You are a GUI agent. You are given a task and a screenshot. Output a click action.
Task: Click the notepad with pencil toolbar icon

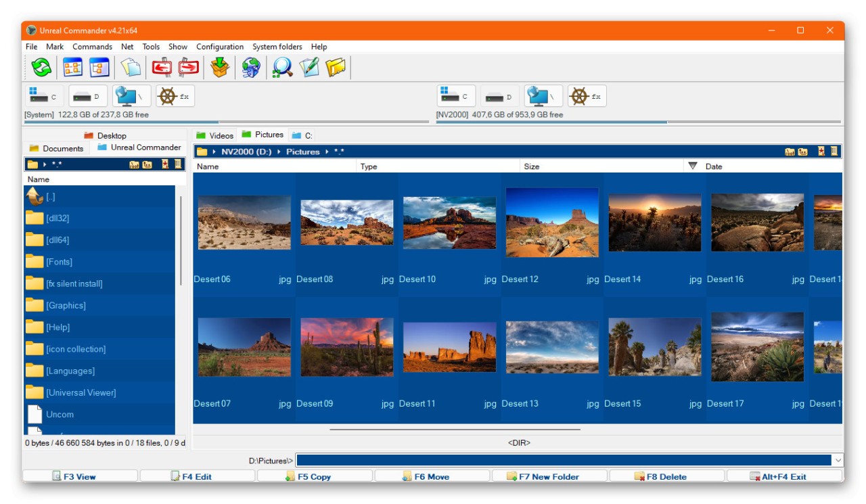pyautogui.click(x=309, y=68)
